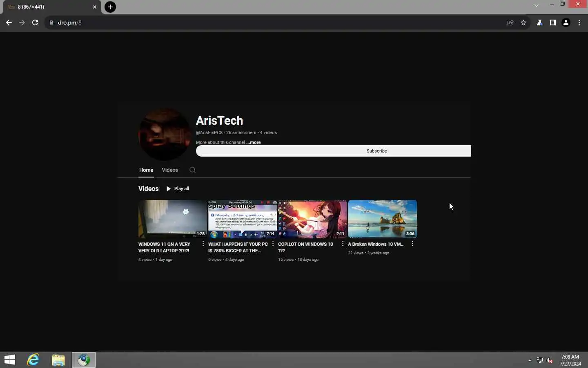
Task: Open the tab search dropdown arrow
Action: 537,5
